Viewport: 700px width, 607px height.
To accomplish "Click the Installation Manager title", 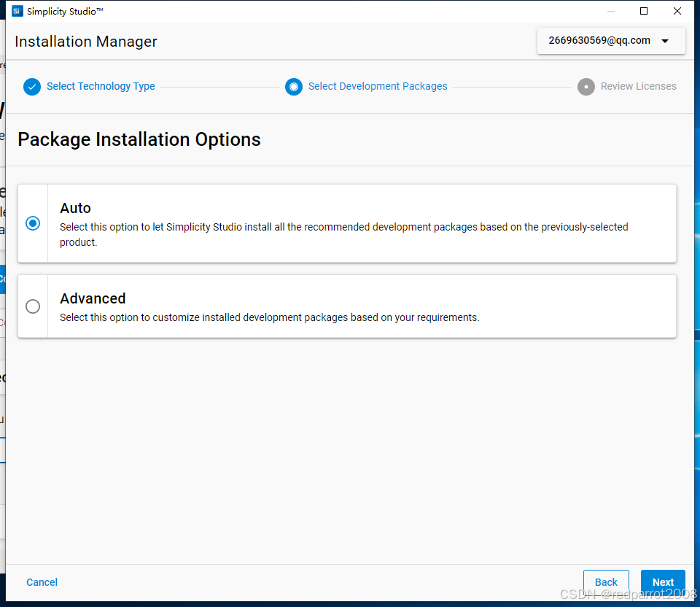I will click(86, 42).
